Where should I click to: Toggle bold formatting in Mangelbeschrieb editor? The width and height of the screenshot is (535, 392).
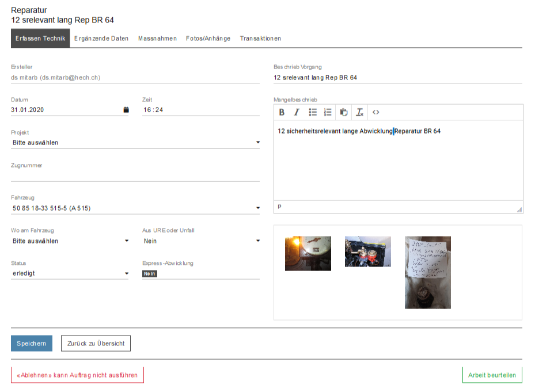[x=282, y=112]
